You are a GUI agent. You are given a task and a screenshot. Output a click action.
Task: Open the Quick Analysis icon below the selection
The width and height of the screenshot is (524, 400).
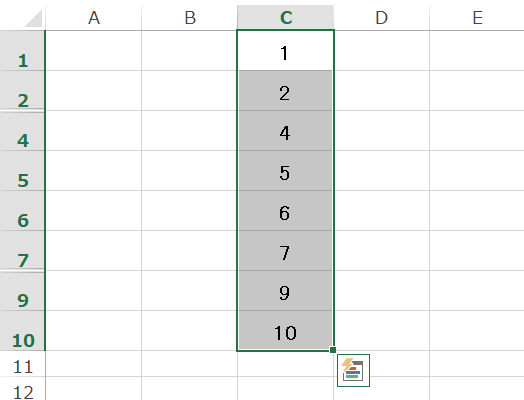[x=353, y=370]
